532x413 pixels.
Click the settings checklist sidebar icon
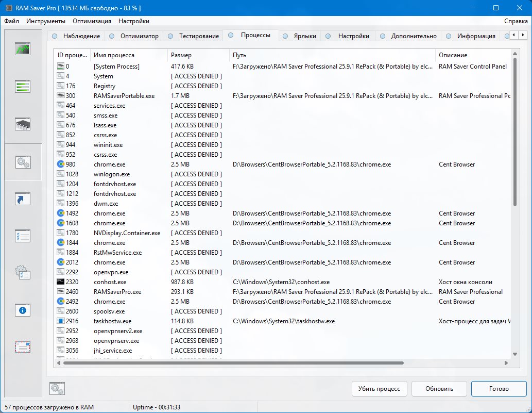(23, 236)
